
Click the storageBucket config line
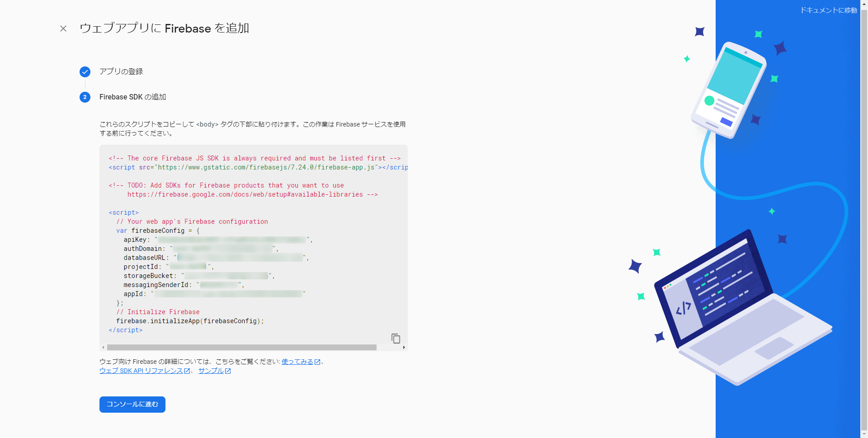(x=199, y=276)
